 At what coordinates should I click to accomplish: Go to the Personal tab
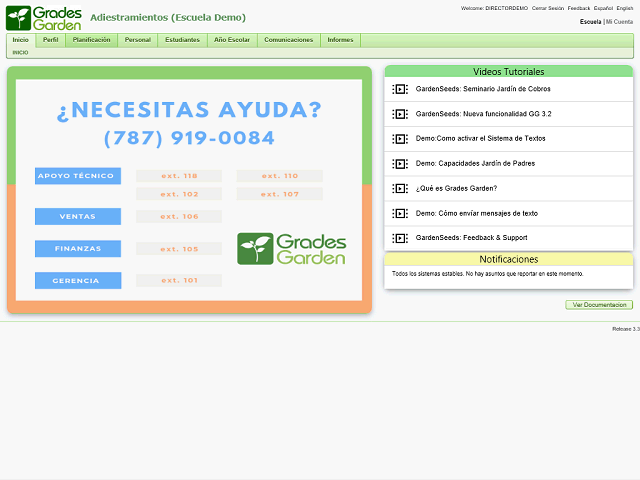(x=138, y=40)
